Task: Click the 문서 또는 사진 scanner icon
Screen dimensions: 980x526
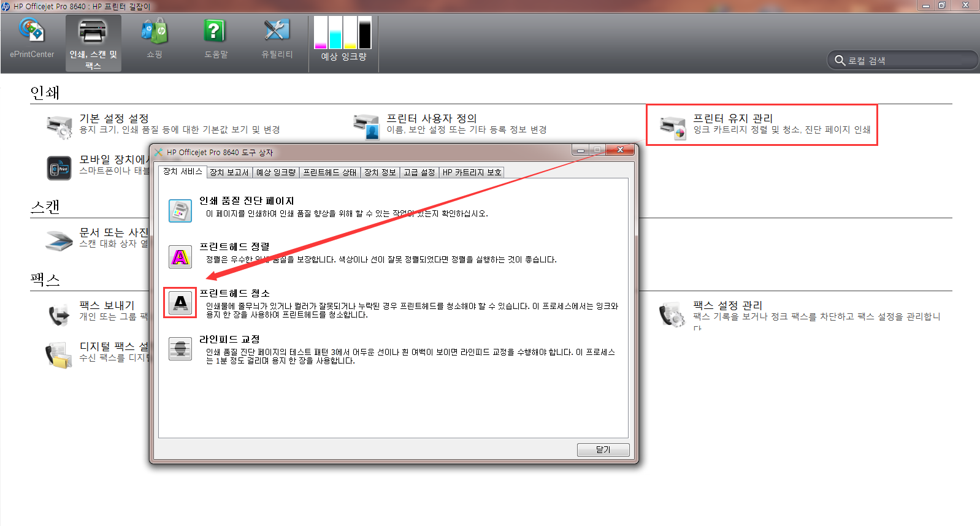Action: [x=59, y=240]
